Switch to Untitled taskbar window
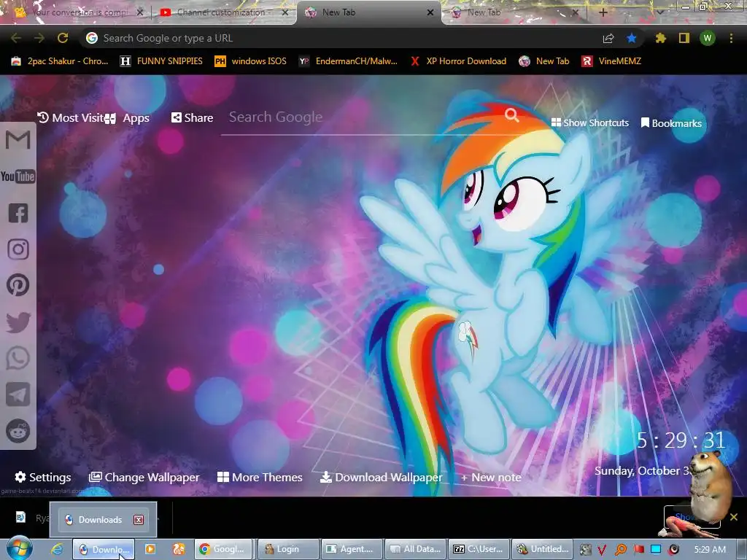Viewport: 747px width, 560px height. point(543,549)
